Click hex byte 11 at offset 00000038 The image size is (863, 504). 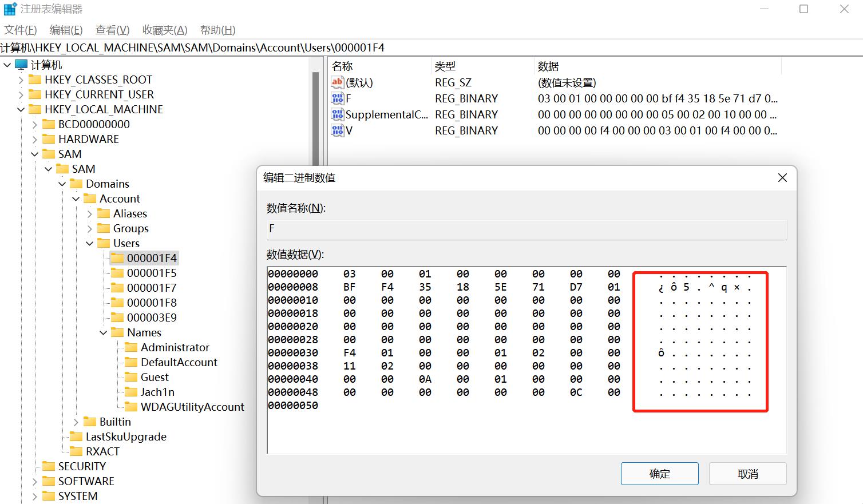pyautogui.click(x=350, y=366)
